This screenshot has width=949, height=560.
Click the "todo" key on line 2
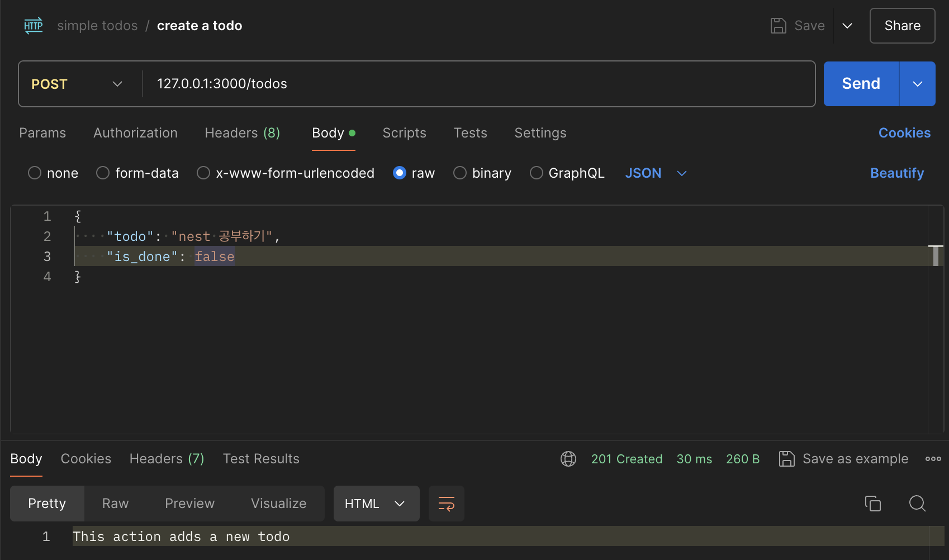[x=130, y=236]
